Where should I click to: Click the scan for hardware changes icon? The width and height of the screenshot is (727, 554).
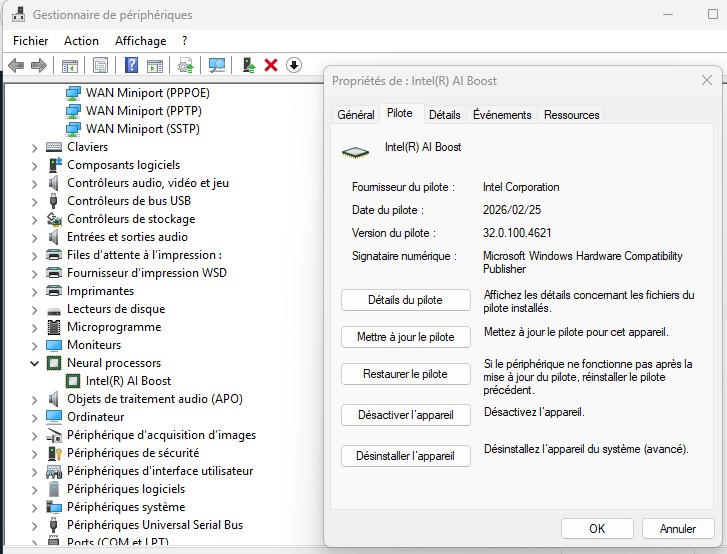click(217, 65)
